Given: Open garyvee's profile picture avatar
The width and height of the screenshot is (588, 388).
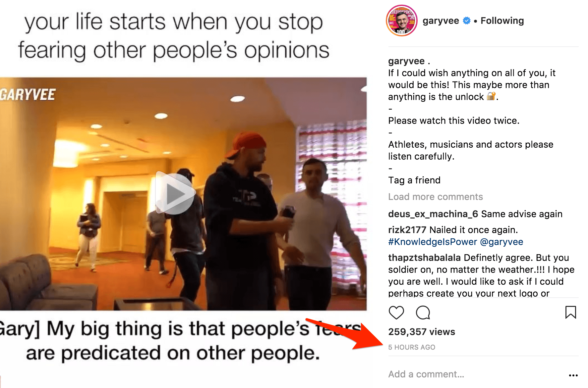Looking at the screenshot, I should coord(401,21).
